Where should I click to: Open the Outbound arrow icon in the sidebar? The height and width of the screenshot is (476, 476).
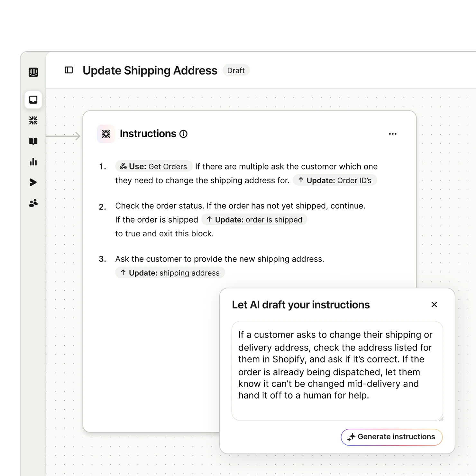click(x=33, y=182)
